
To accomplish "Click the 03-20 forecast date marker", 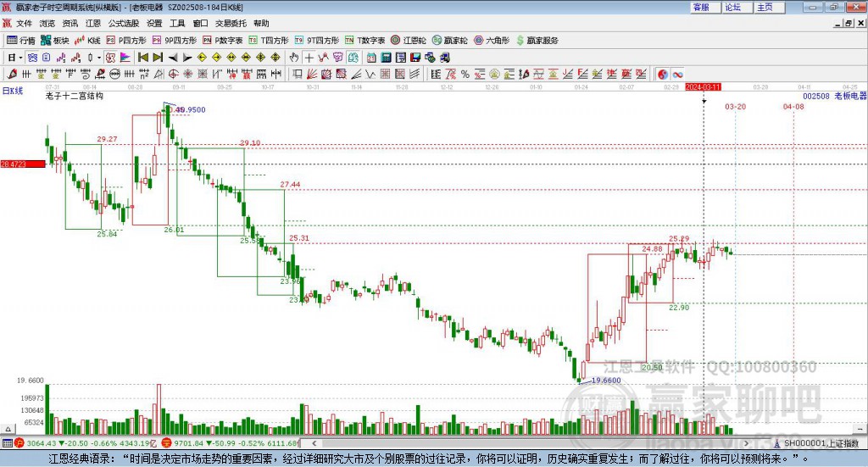I will [735, 107].
